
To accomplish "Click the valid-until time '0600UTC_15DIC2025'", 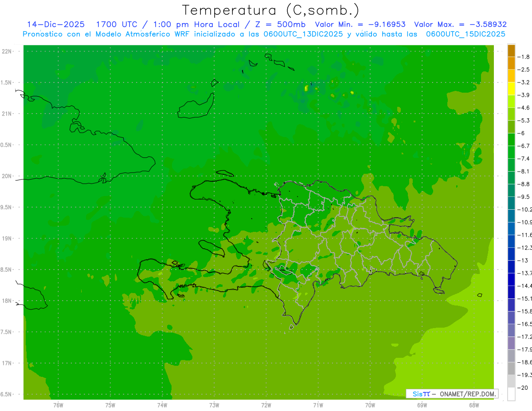I will (465, 34).
